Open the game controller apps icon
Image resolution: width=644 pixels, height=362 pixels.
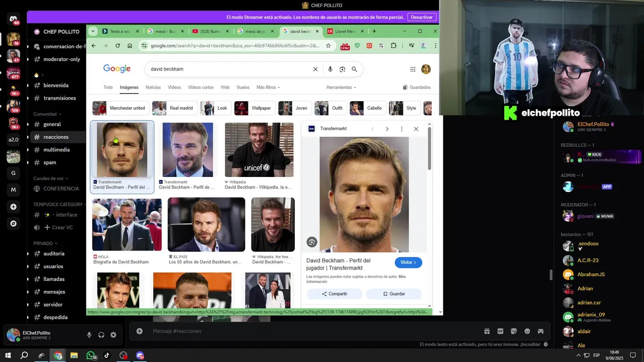pos(540,331)
